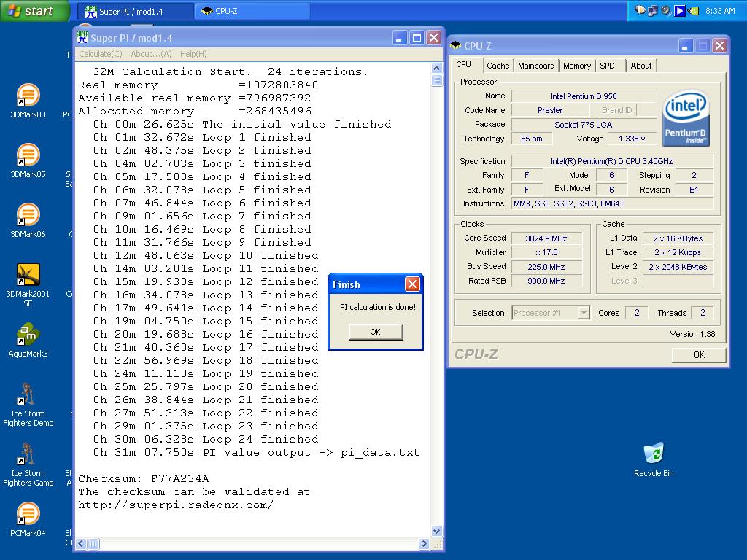Open the 3DMark03 desktop shortcut
The height and width of the screenshot is (560, 747).
click(28, 101)
